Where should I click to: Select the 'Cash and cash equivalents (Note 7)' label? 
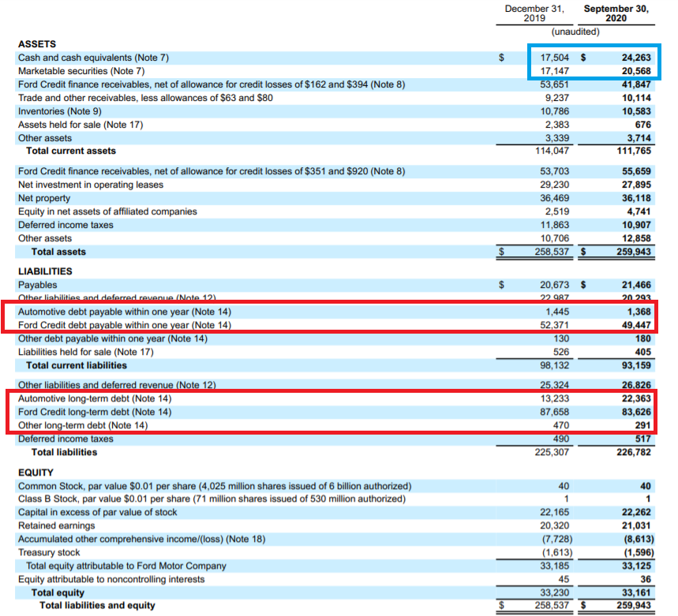93,58
